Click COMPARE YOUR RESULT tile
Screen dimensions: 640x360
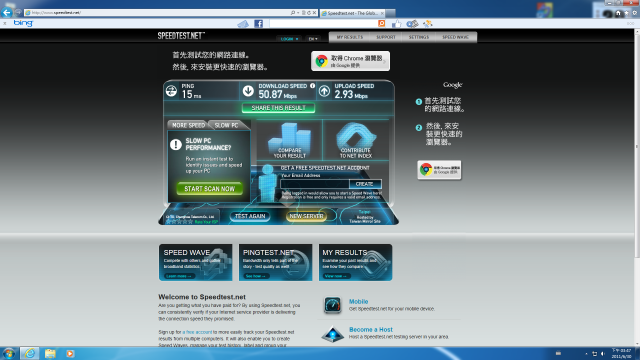(x=289, y=140)
